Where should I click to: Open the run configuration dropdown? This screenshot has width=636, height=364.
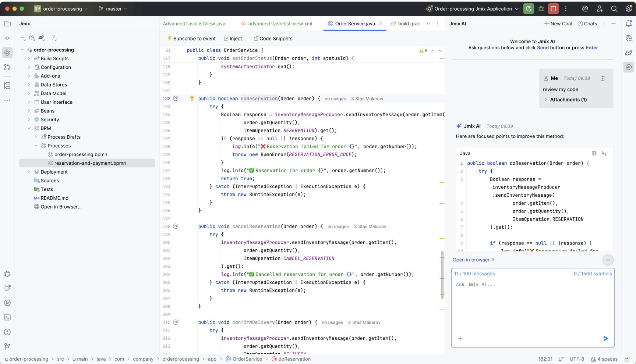[472, 9]
